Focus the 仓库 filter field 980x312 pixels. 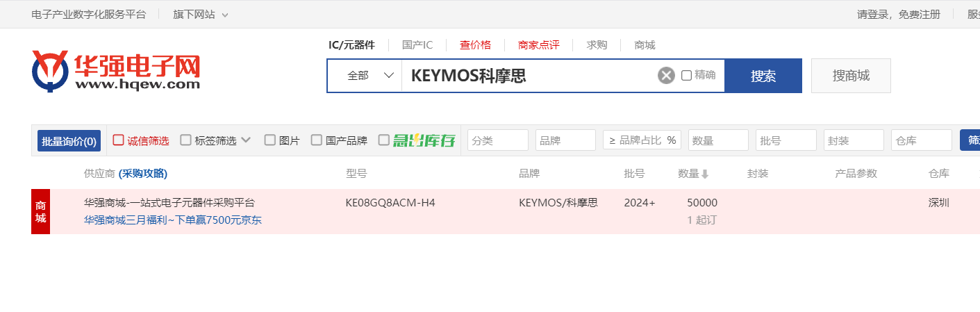coord(922,140)
